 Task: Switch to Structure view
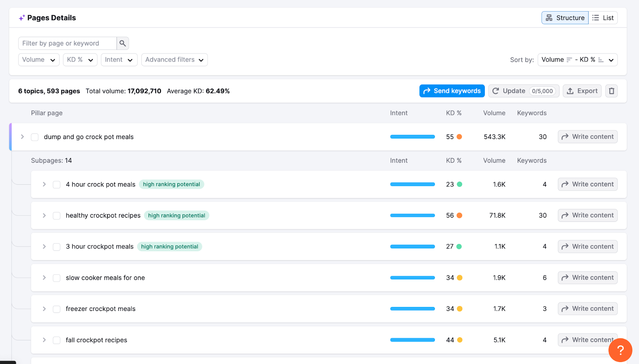pyautogui.click(x=565, y=18)
